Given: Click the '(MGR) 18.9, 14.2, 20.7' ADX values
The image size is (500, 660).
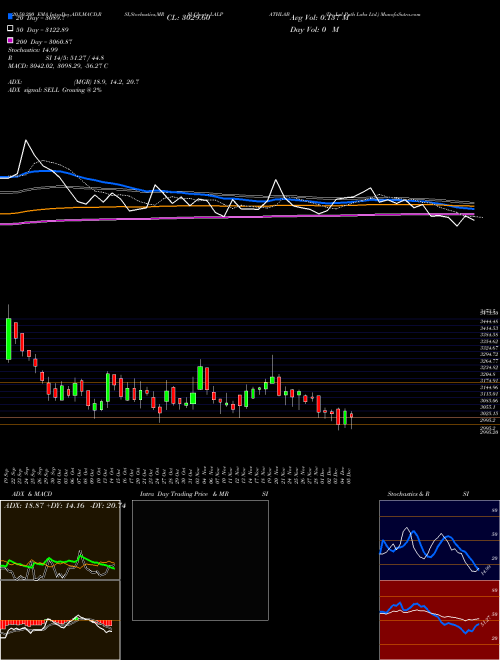Looking at the screenshot, I should pos(106,82).
